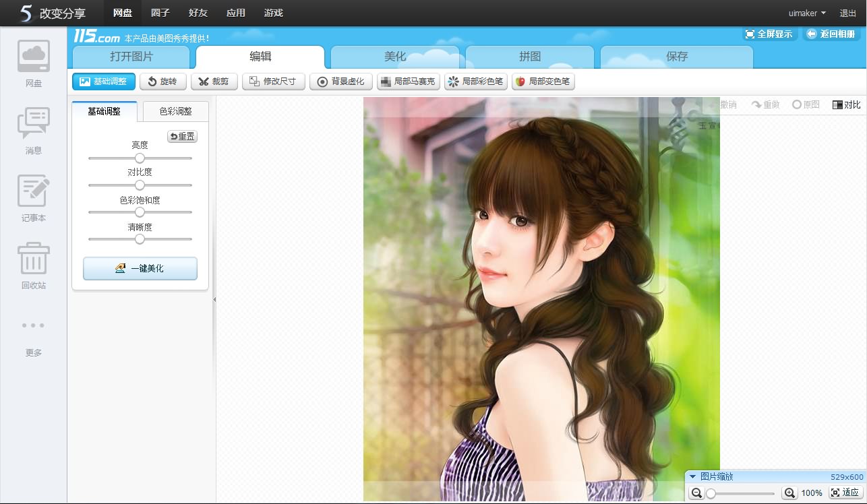Image resolution: width=867 pixels, height=504 pixels.
Task: Open the 好友 top menu item
Action: pos(198,13)
